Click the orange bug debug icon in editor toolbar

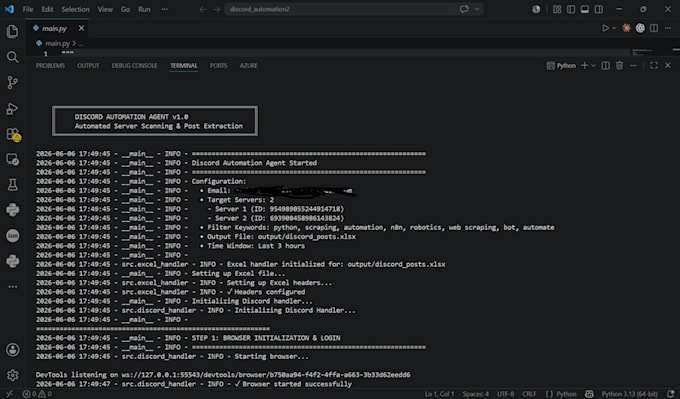pyautogui.click(x=626, y=28)
